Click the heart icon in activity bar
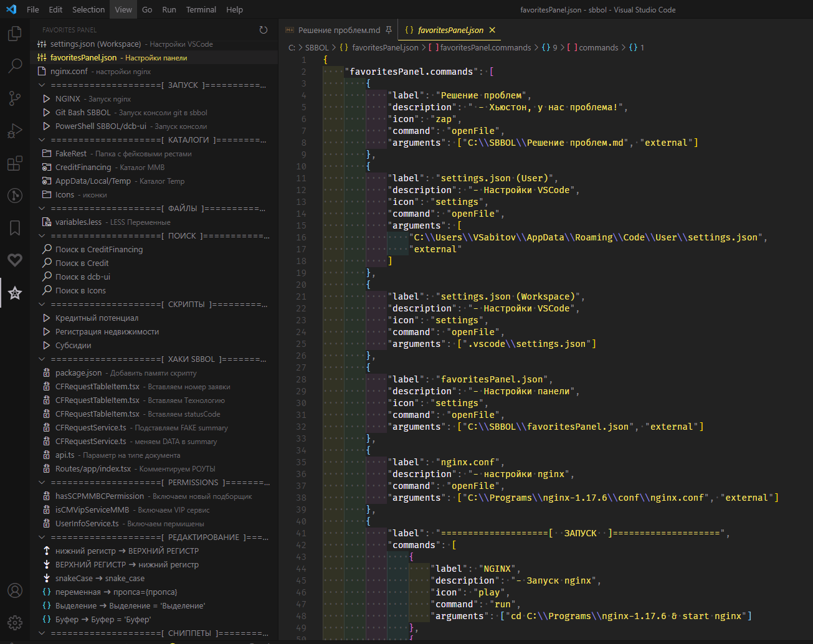813x644 pixels. pos(15,260)
